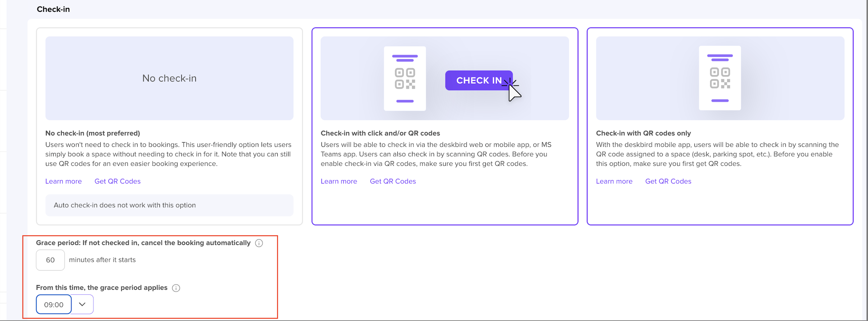Click the purple CHECK IN illustration button
This screenshot has width=868, height=321.
point(479,80)
